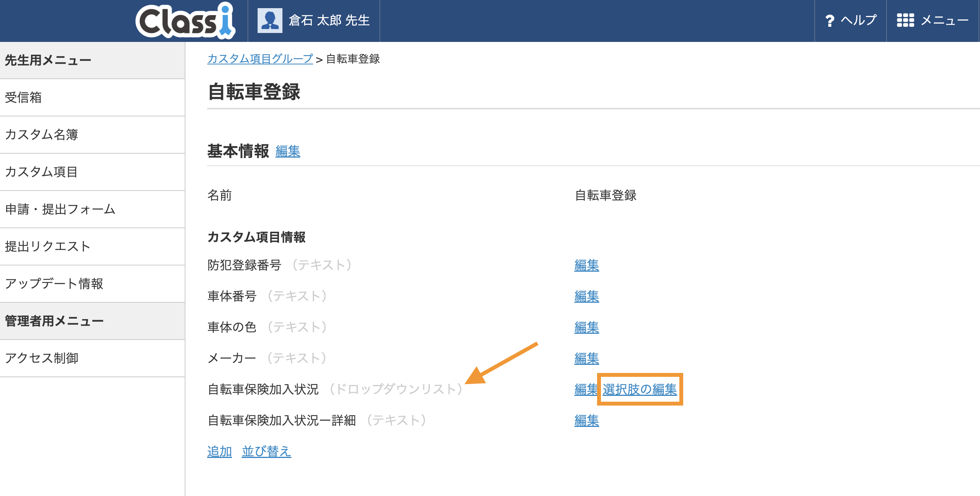The height and width of the screenshot is (496, 980).
Task: Edit the 車体の色 item
Action: 586,328
